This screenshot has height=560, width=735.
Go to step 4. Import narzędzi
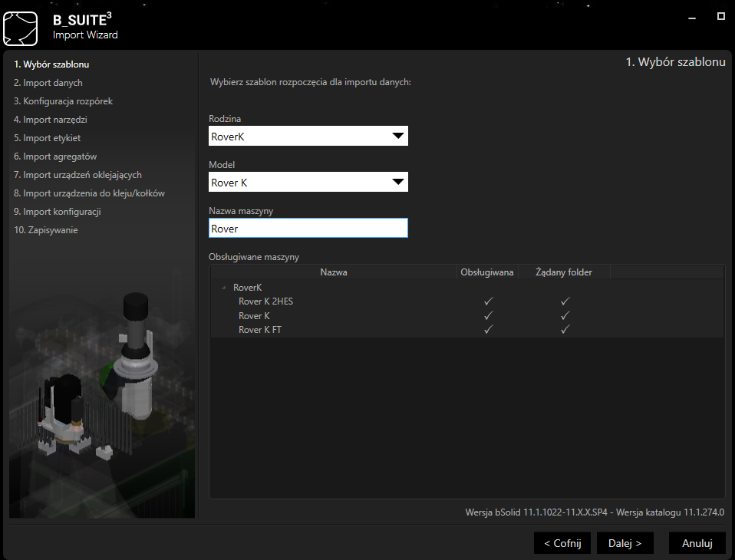(51, 120)
